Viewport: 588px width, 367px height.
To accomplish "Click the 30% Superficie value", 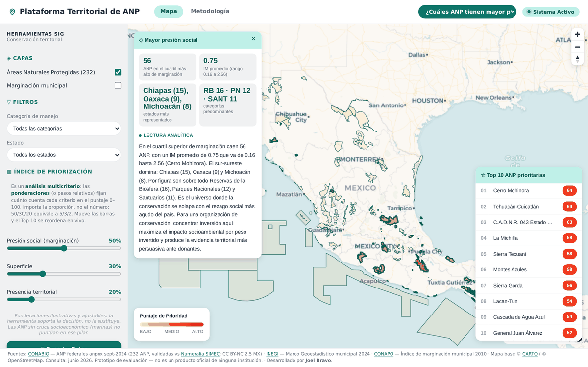I will pos(115,266).
